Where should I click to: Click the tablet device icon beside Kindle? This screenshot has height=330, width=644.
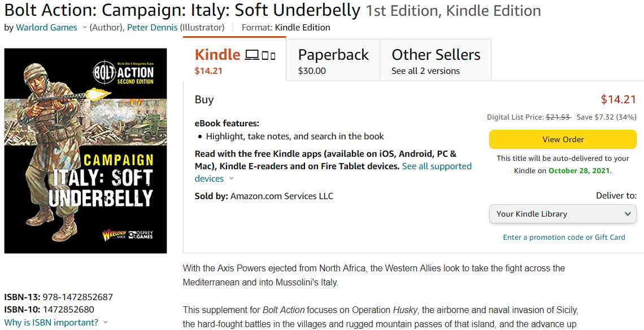(x=266, y=56)
